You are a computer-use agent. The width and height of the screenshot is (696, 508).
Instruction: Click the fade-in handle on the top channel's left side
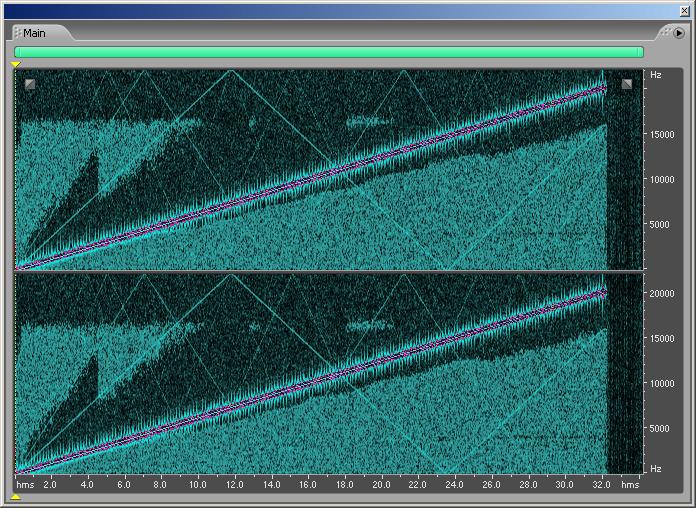tap(30, 84)
